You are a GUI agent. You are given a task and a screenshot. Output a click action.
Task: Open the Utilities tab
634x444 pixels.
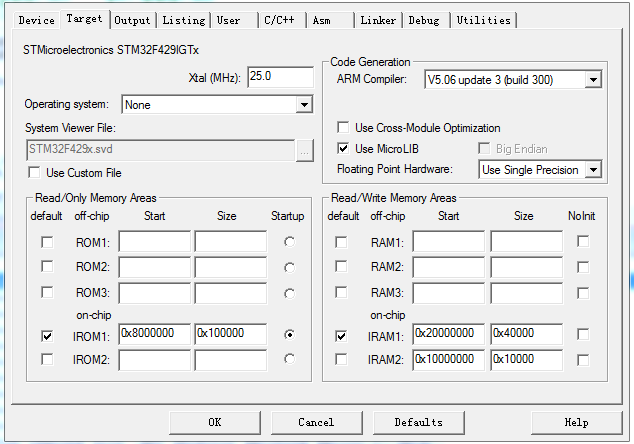484,20
